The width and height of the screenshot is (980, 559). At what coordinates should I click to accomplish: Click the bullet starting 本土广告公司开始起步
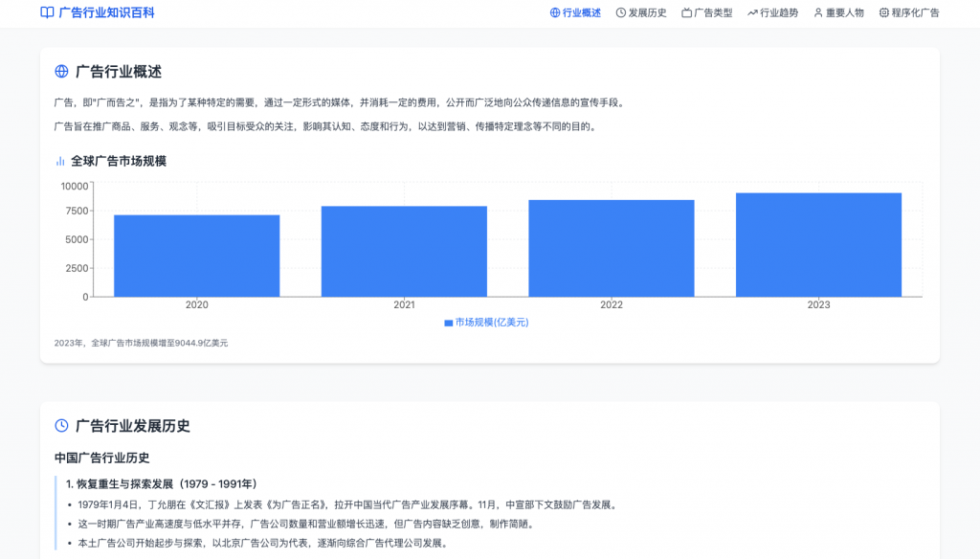(x=264, y=544)
